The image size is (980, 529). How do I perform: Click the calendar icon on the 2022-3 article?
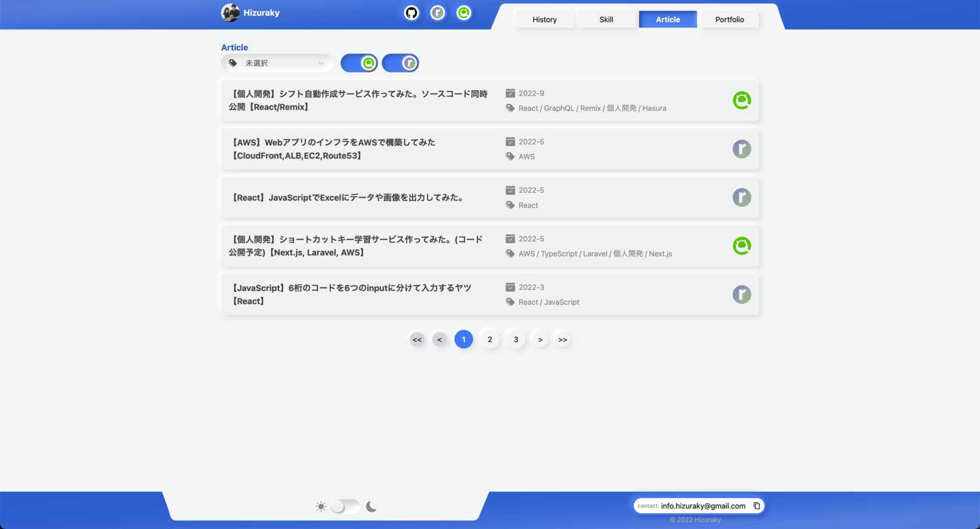pyautogui.click(x=510, y=287)
